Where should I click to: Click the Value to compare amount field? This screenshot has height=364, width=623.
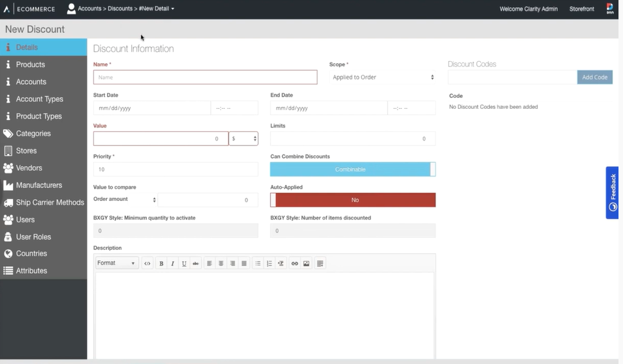pyautogui.click(x=208, y=200)
